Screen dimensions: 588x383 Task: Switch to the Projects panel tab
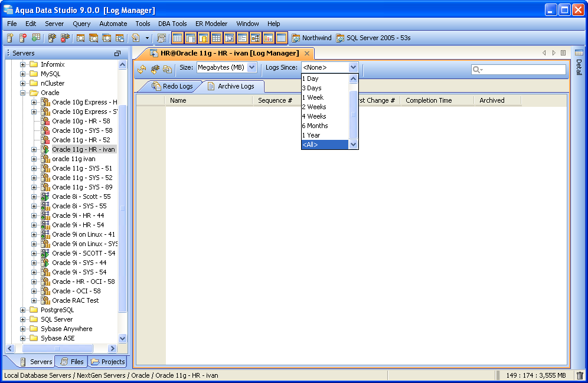coord(108,362)
